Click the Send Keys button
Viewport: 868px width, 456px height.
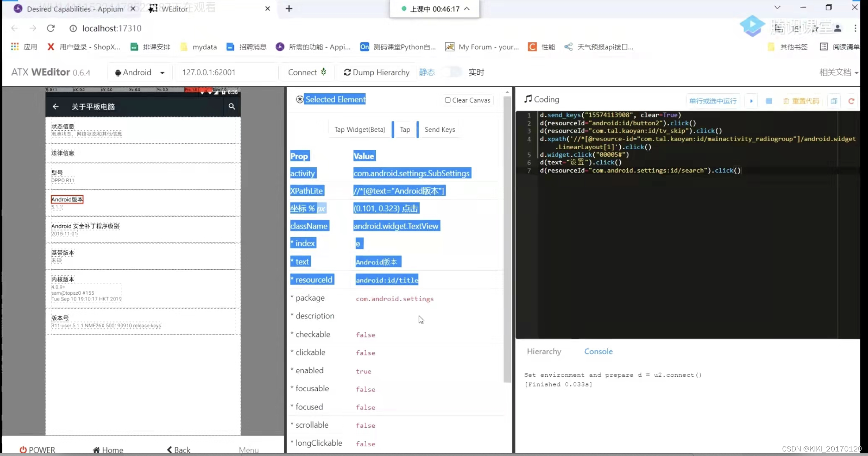440,130
